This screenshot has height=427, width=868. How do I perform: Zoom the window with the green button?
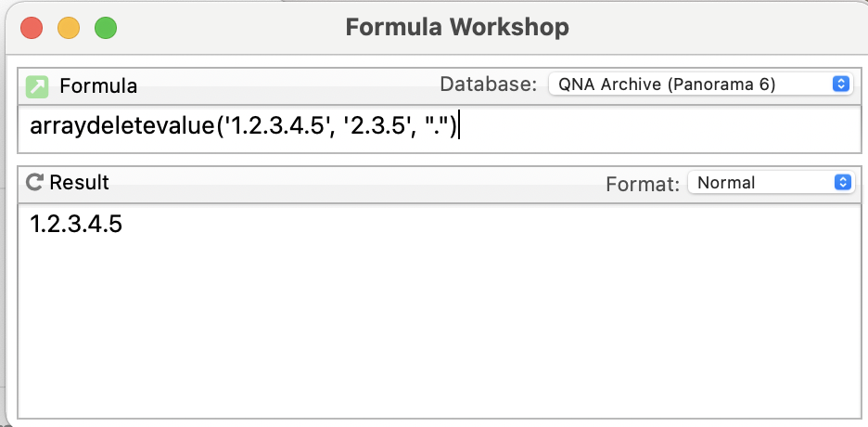[106, 28]
